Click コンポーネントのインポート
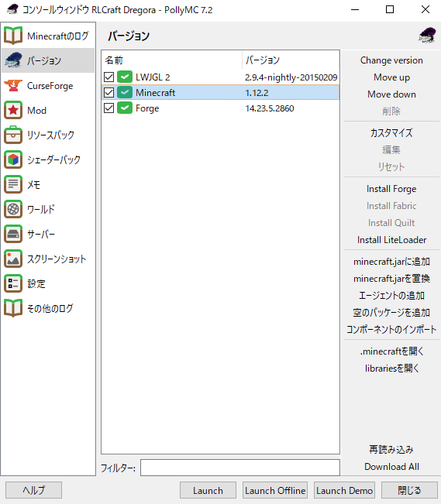 (x=391, y=330)
